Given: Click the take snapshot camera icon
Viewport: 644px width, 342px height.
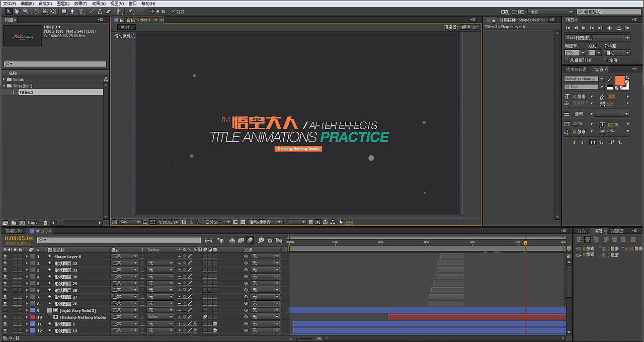Looking at the screenshot, I should [x=184, y=222].
